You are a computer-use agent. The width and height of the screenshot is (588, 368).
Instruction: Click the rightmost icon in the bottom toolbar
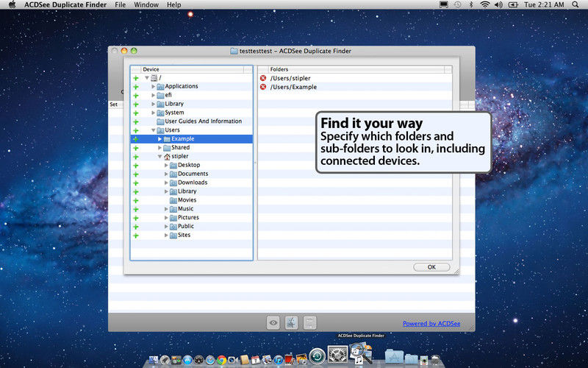pyautogui.click(x=309, y=322)
